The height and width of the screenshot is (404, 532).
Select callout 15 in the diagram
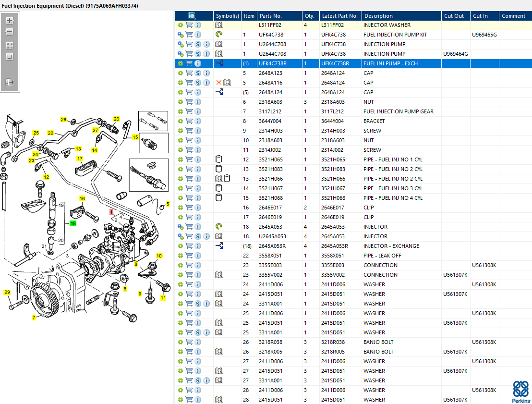pyautogui.click(x=135, y=137)
